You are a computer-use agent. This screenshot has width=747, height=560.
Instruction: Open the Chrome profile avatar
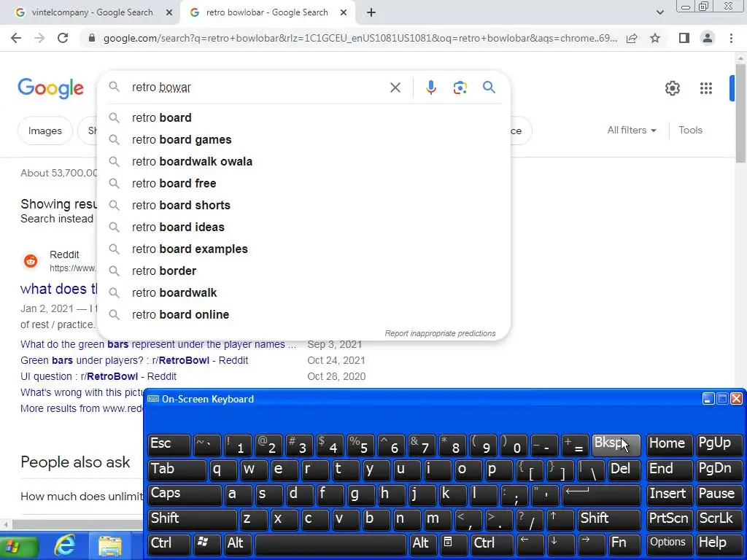[708, 38]
